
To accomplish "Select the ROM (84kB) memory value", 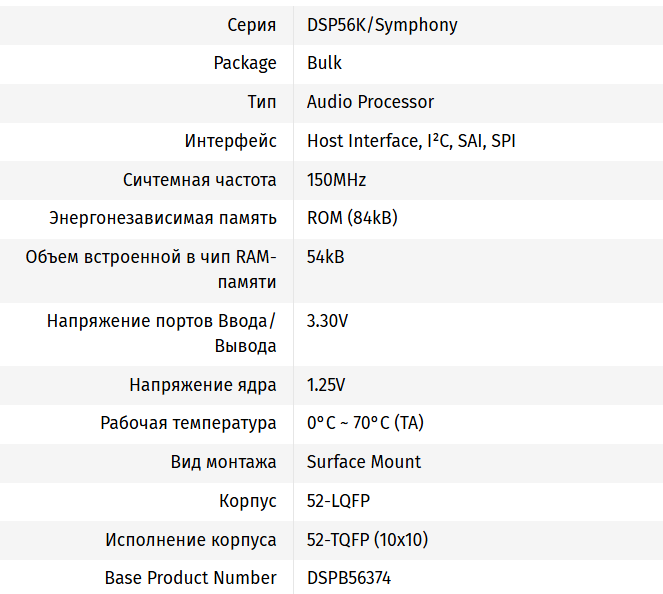I will [x=352, y=218].
